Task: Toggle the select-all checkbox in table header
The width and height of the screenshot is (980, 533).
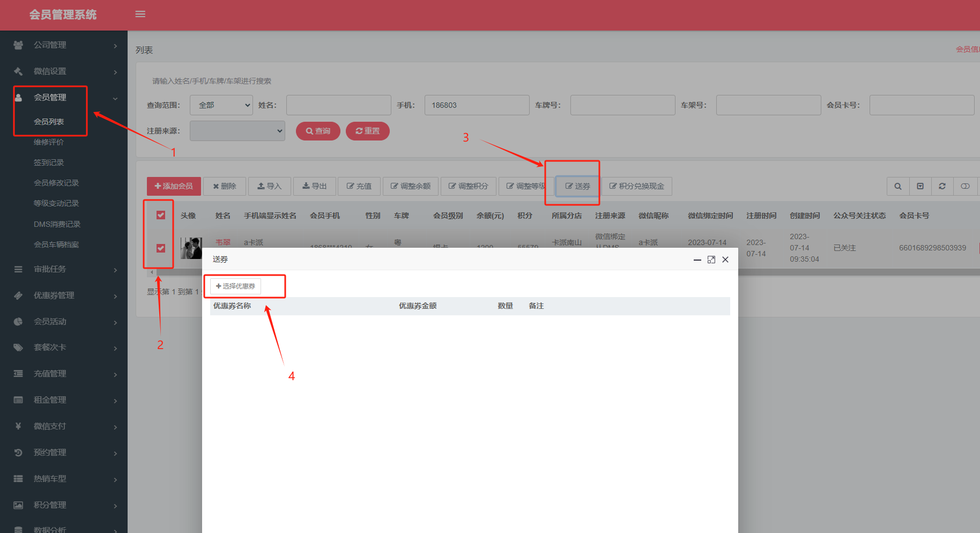Action: 161,215
